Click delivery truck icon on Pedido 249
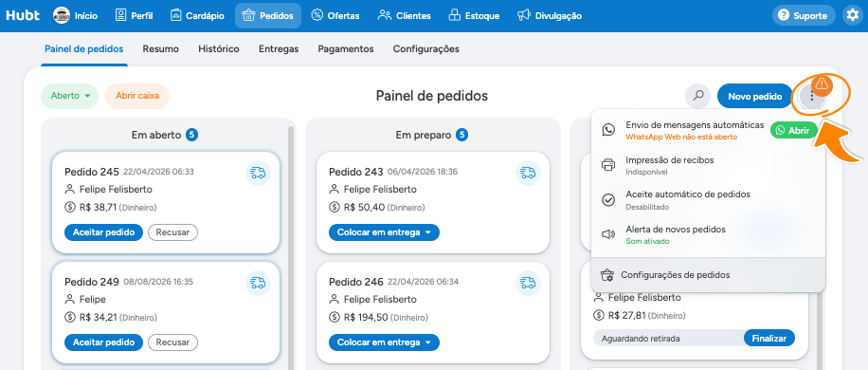The image size is (868, 370). tap(258, 283)
